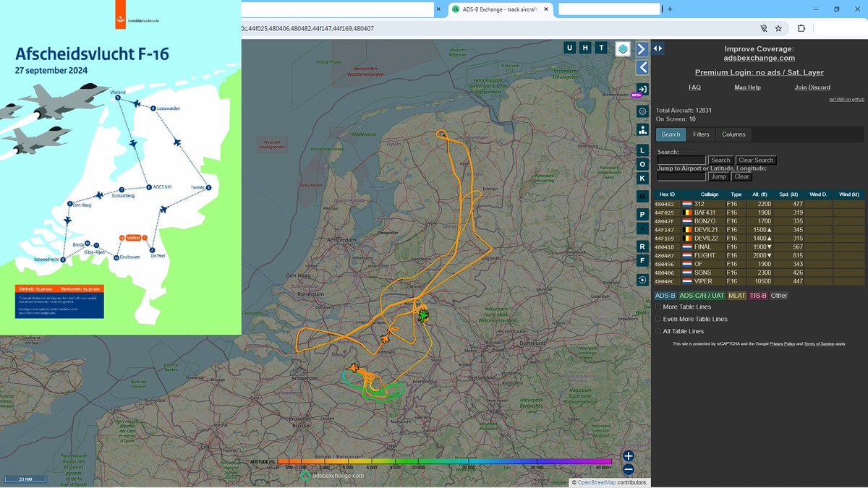Click the right-pointing chevron sidebar button

[642, 48]
